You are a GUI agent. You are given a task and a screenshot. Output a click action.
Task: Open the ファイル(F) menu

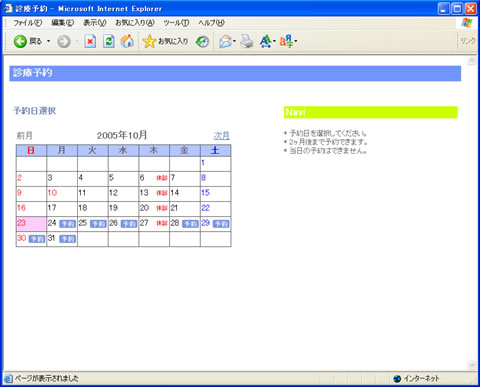[28, 23]
